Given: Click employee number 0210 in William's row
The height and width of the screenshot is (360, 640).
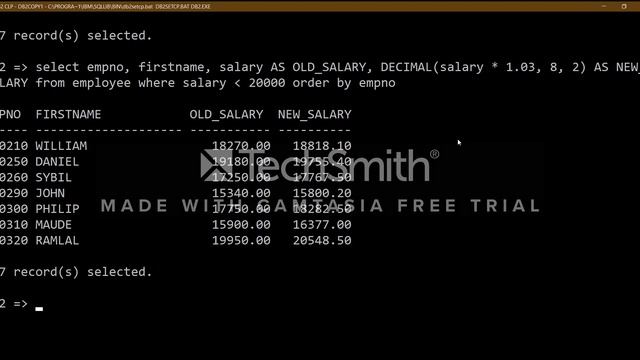Looking at the screenshot, I should point(14,146).
